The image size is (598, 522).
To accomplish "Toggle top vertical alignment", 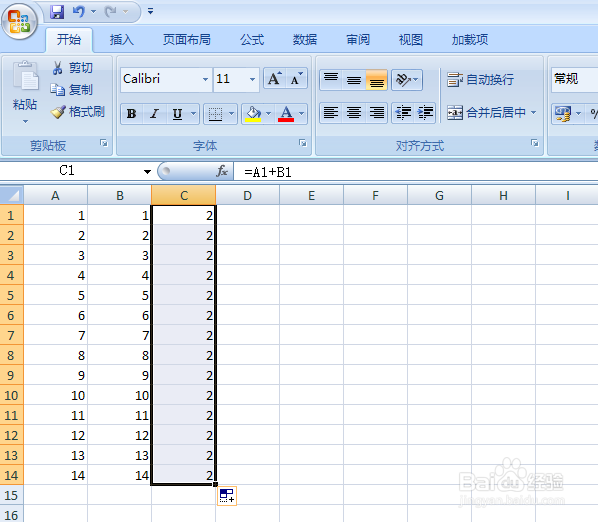I will pos(331,80).
